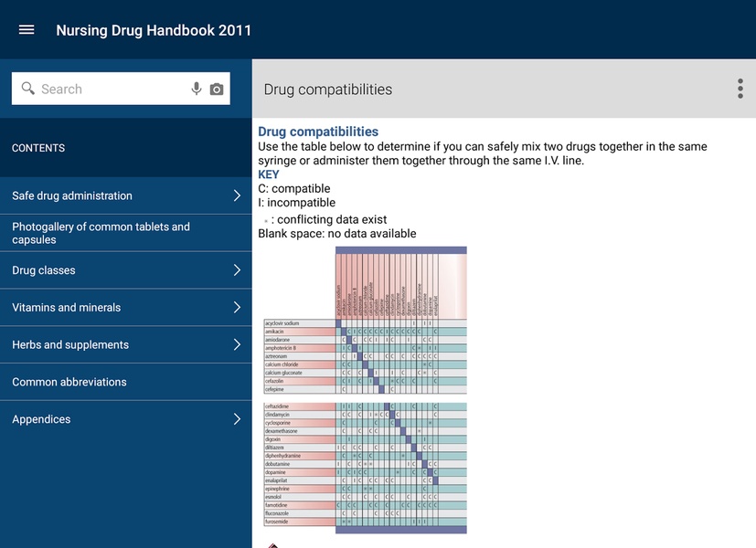Open Safe drug administration section

pyautogui.click(x=126, y=195)
